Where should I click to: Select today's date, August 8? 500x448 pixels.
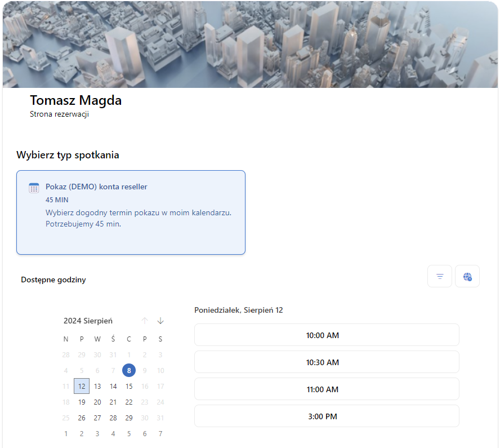[129, 370]
